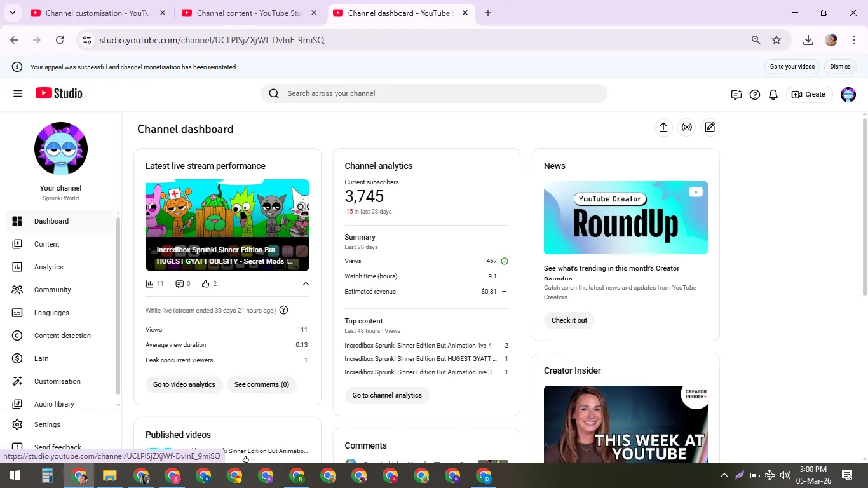Open the Chrome downloads icon

[808, 40]
